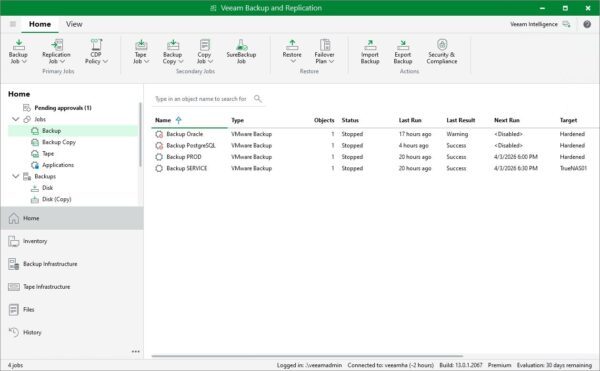Click the search magnifier icon

[258, 99]
